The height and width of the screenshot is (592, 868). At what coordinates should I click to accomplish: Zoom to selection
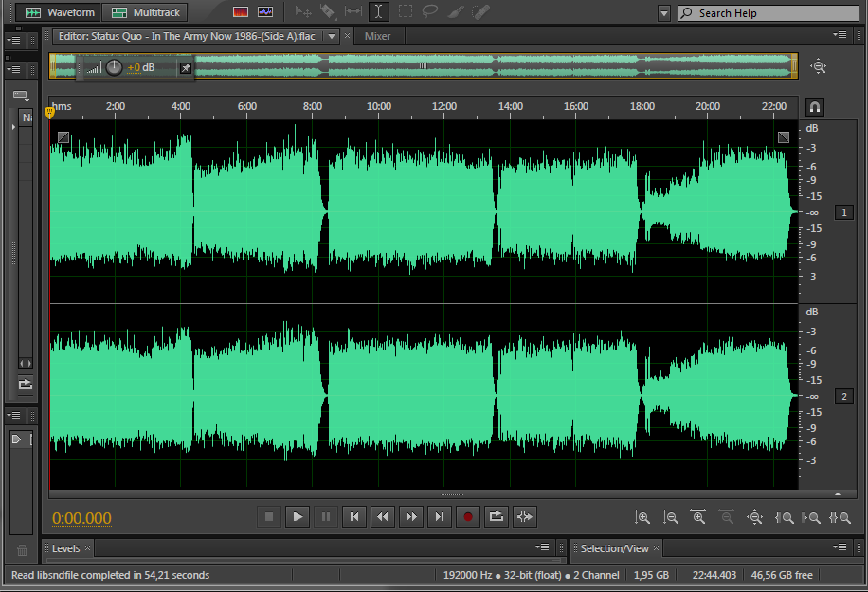point(840,518)
